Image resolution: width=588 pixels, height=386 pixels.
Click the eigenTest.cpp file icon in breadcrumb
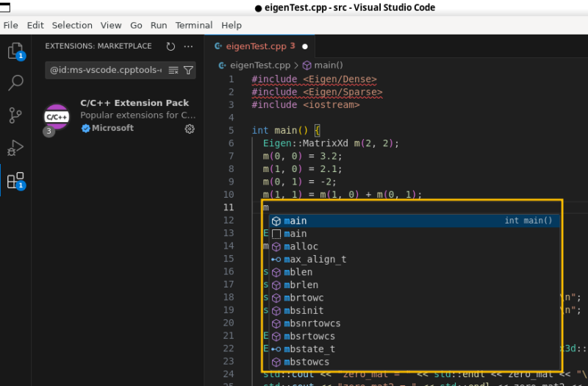222,65
